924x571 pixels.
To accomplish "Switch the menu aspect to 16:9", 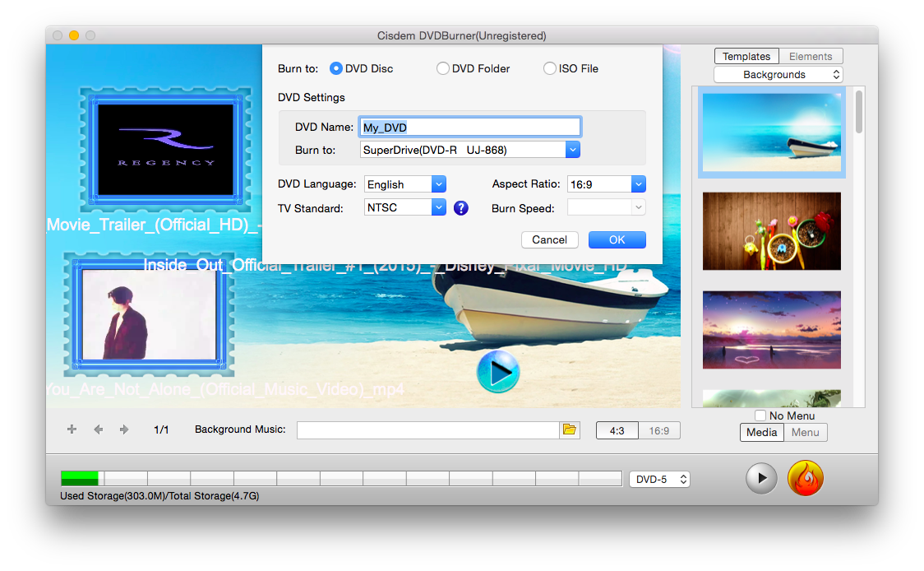I will 658,430.
